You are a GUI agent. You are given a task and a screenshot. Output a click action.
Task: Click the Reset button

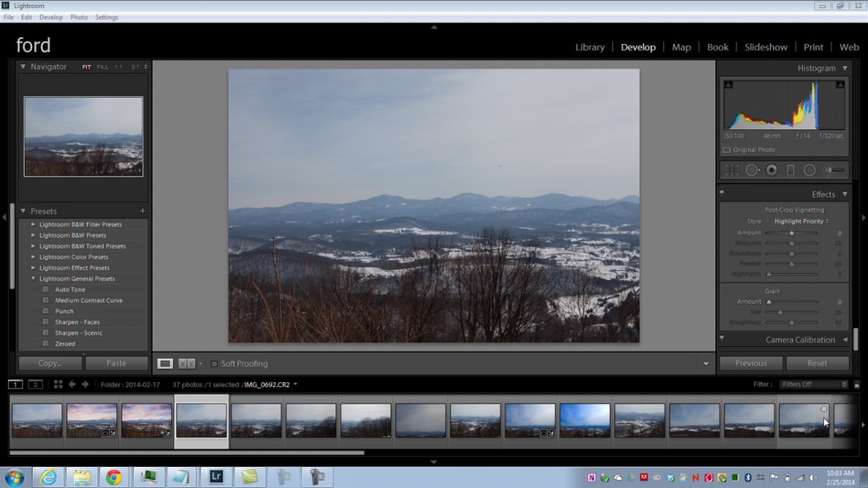click(x=817, y=364)
